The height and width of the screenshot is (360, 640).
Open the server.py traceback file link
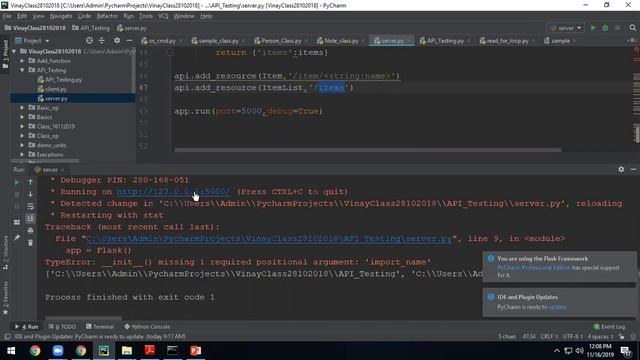[x=269, y=239]
